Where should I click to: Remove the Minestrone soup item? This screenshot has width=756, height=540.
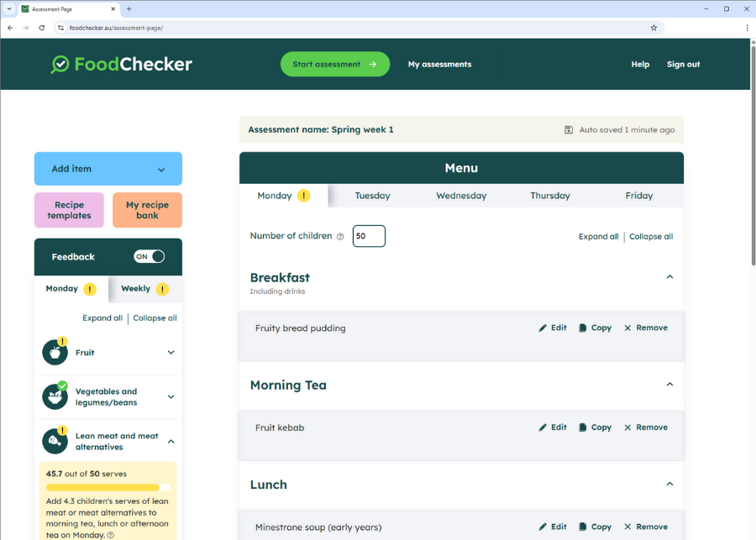[x=645, y=527]
